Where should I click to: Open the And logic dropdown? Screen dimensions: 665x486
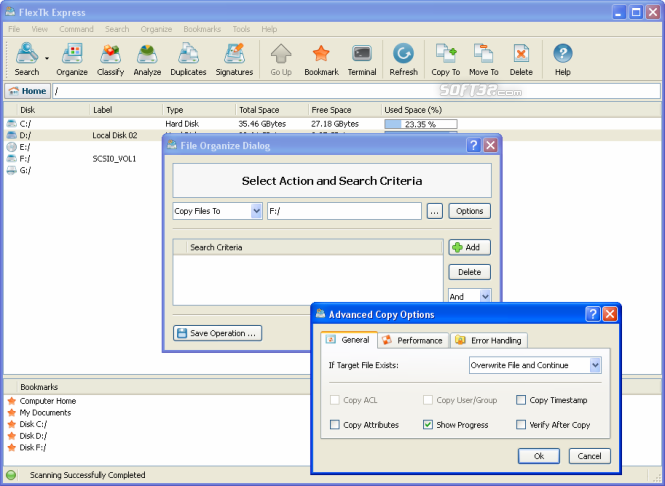(x=469, y=296)
